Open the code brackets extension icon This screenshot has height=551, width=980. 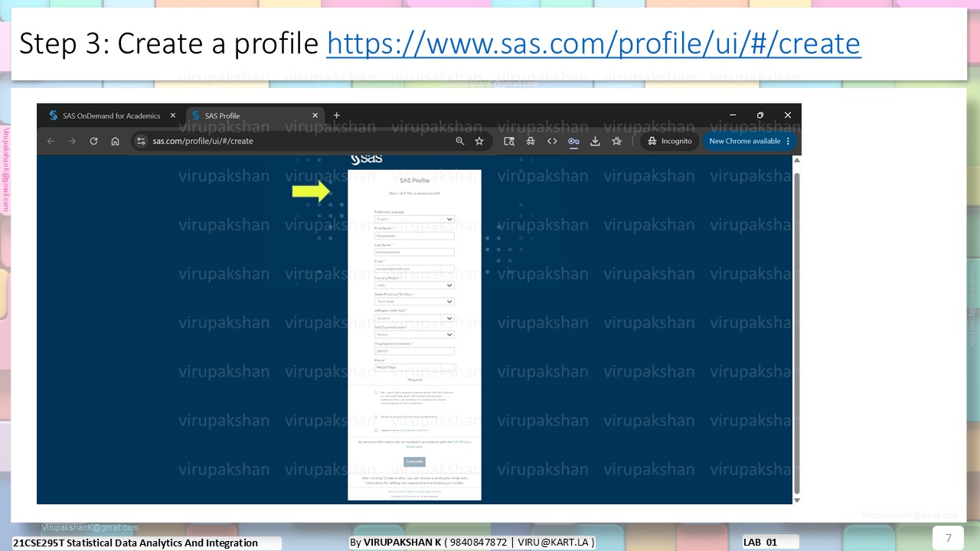tap(552, 141)
